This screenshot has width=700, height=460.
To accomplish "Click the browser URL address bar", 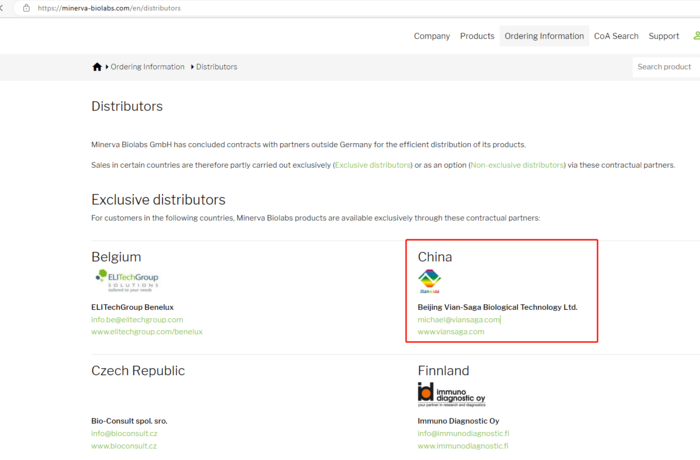I will (x=357, y=8).
